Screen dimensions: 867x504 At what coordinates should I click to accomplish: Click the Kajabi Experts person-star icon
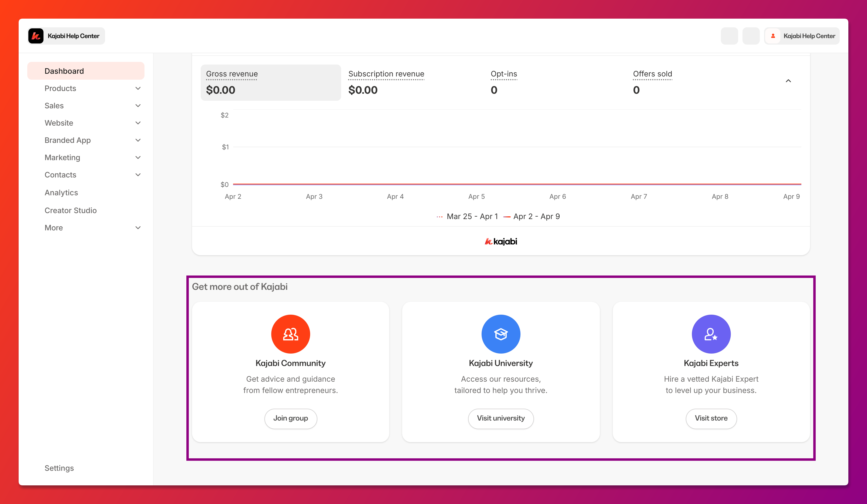[x=711, y=334]
